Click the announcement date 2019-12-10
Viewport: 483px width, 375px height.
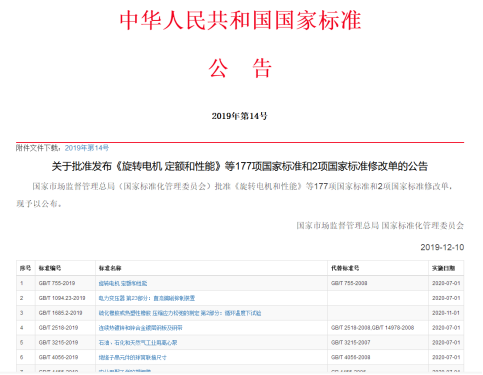tap(442, 247)
